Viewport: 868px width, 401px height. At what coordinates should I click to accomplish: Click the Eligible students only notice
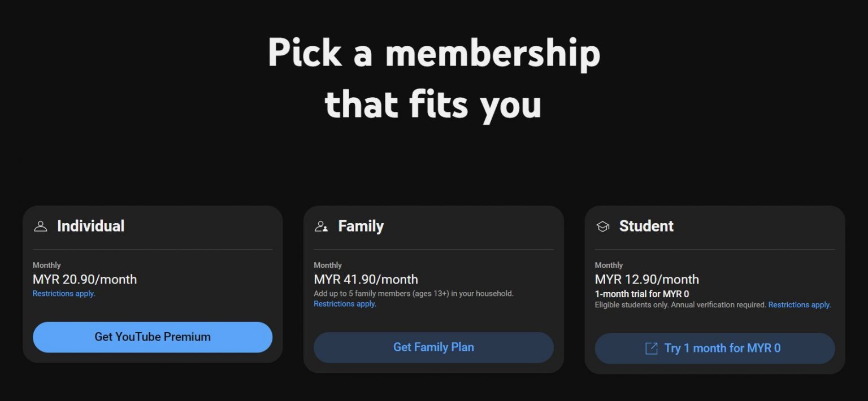point(680,305)
